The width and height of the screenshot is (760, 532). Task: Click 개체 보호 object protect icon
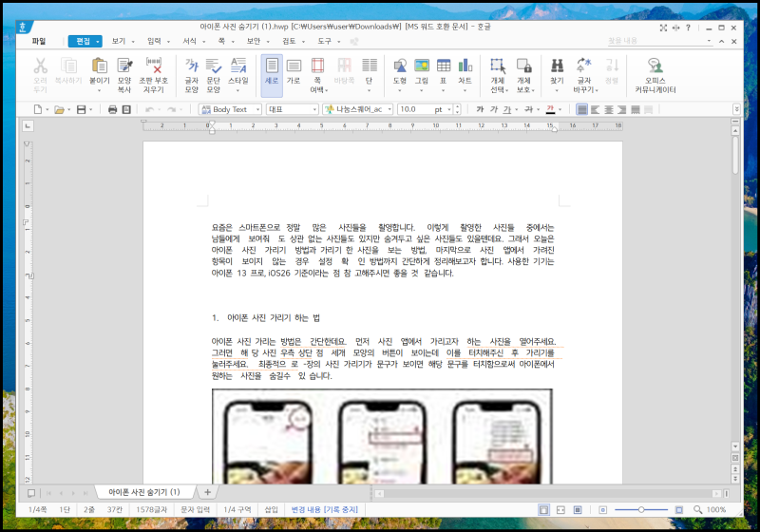524,66
